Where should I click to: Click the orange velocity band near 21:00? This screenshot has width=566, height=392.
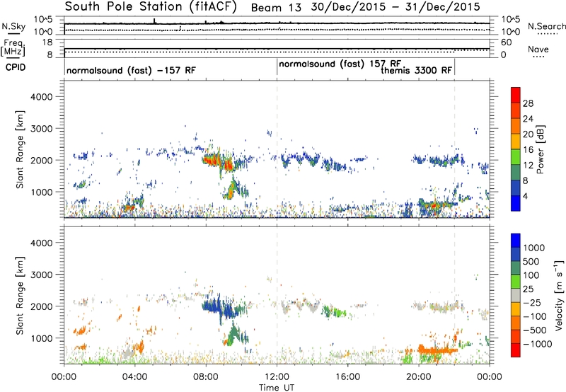click(x=437, y=350)
